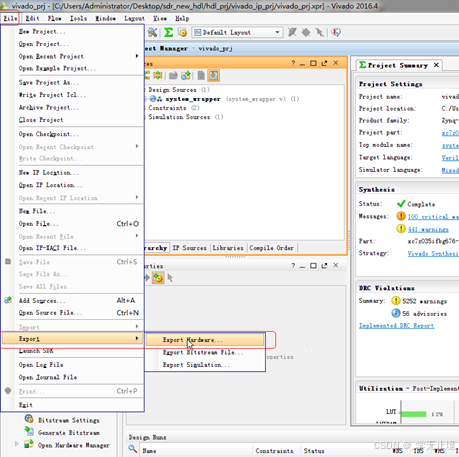Click the Add Sources icon in Sources toolbar

pyautogui.click(x=186, y=75)
